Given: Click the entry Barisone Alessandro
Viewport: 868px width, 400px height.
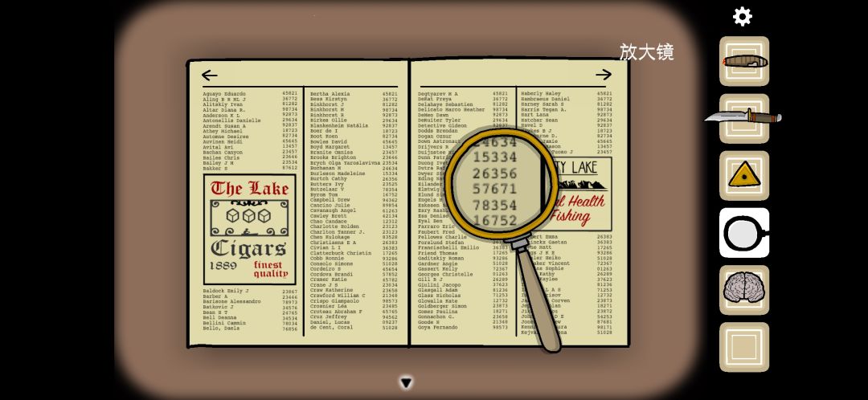Looking at the screenshot, I should pyautogui.click(x=231, y=301).
